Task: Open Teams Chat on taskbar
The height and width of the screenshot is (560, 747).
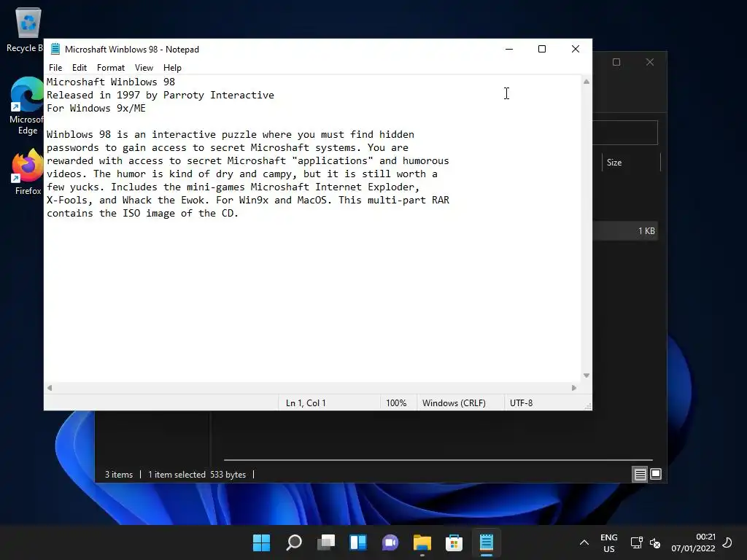Action: pyautogui.click(x=390, y=542)
